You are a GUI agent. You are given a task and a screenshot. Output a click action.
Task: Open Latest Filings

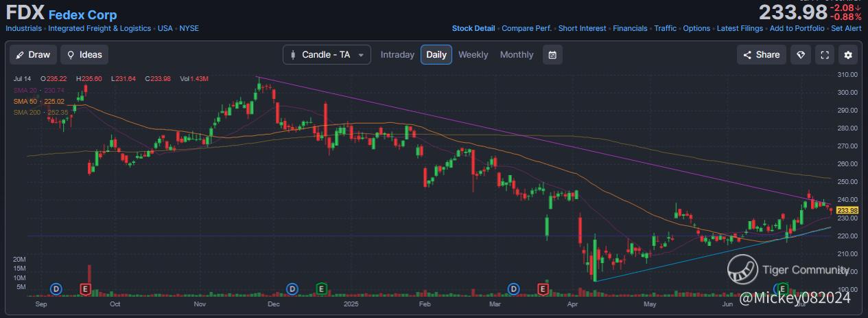coord(740,29)
